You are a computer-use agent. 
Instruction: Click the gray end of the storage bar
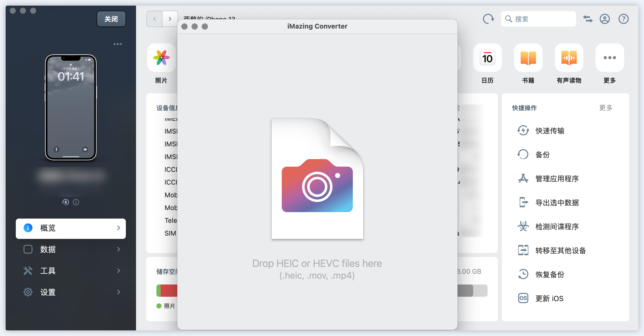[x=480, y=291]
